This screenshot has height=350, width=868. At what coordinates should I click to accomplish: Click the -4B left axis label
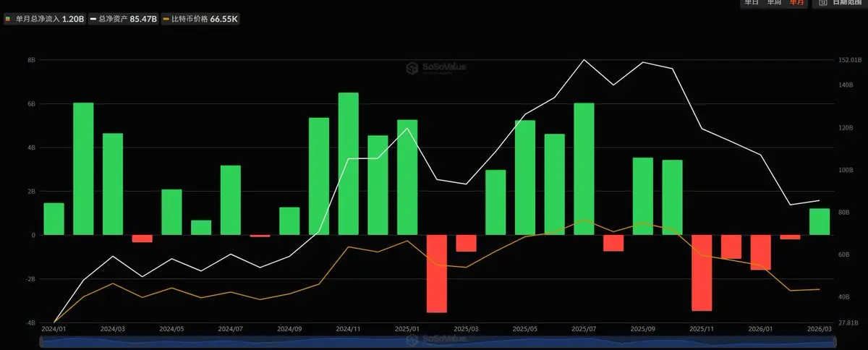click(30, 323)
